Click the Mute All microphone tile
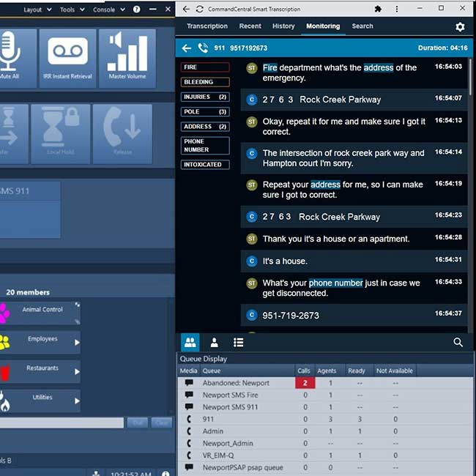476x476 pixels. coord(17,59)
